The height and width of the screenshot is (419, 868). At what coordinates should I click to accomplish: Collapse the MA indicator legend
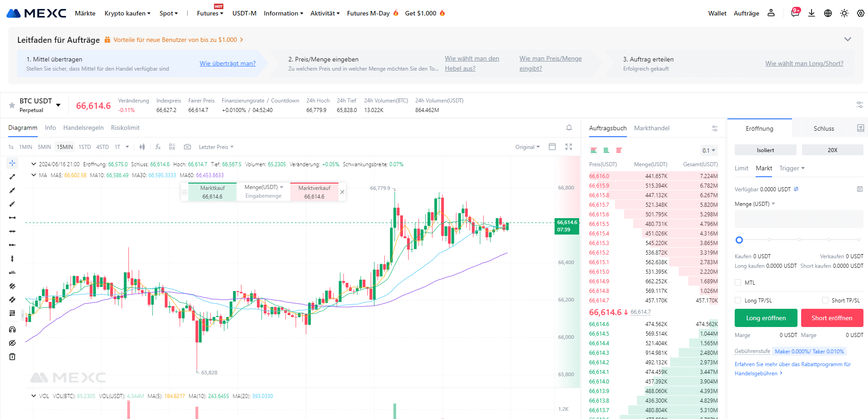pyautogui.click(x=34, y=175)
